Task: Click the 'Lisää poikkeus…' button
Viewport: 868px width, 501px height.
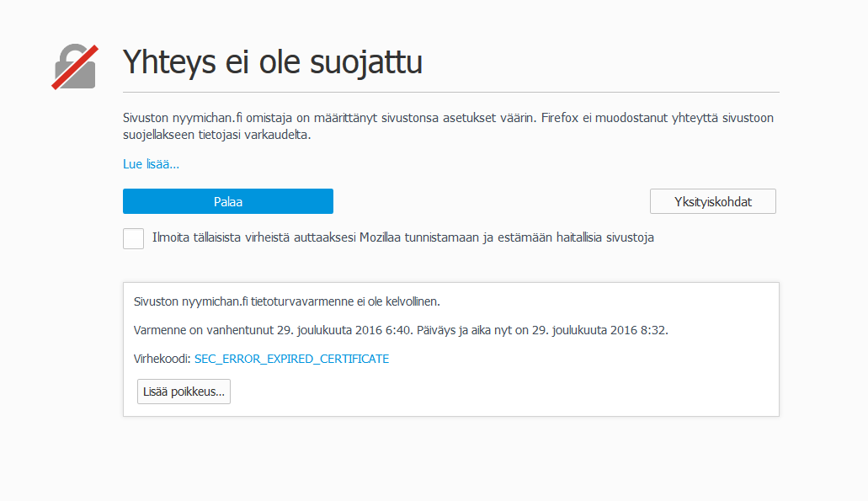Action: (x=184, y=392)
